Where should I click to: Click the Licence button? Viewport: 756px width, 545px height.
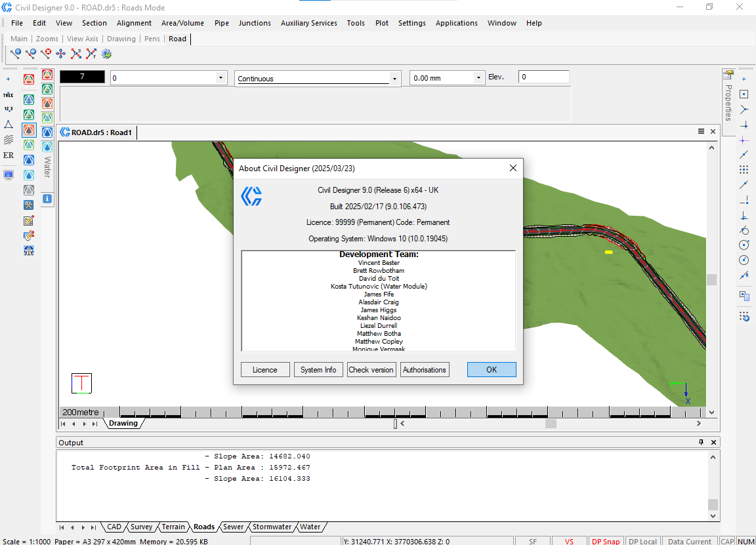(x=265, y=370)
